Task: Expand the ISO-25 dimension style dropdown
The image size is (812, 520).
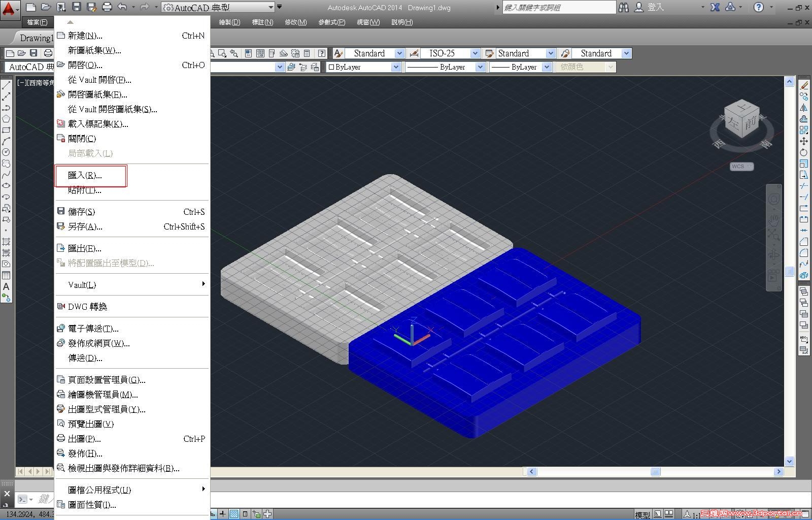Action: tap(475, 53)
